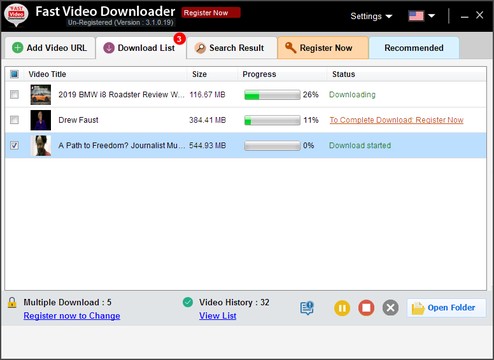Image resolution: width=494 pixels, height=360 pixels.
Task: Close the Fast Video Downloader window
Action: click(x=480, y=15)
